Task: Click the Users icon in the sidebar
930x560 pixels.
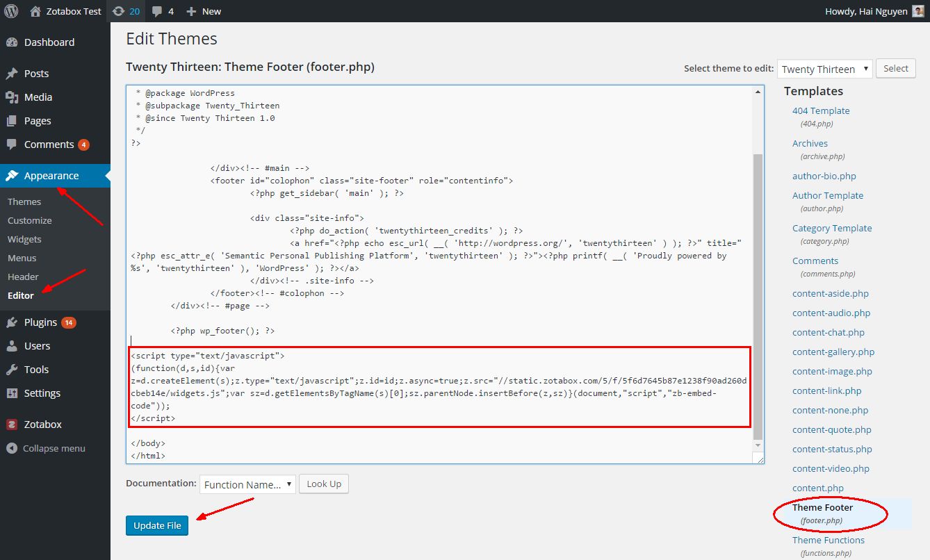Action: 16,345
